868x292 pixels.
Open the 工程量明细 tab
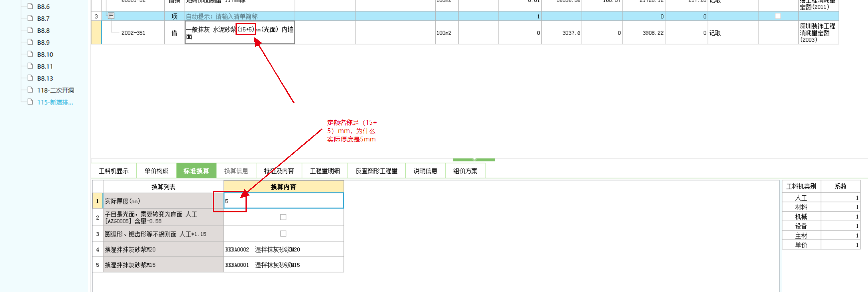(325, 171)
